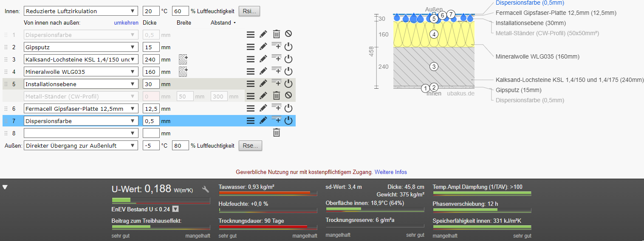Toggle power button for Dispersionsfarbe layer 7
644x241 pixels.
pyautogui.click(x=288, y=121)
